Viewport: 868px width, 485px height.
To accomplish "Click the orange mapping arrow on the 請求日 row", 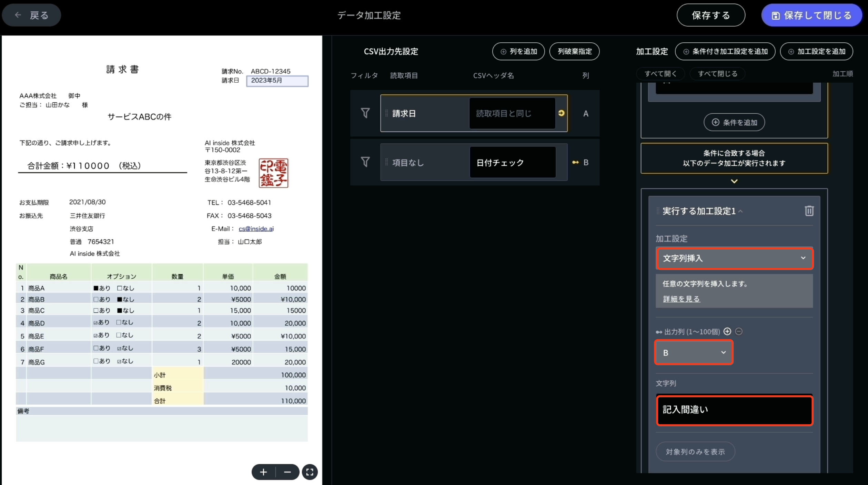I will coord(561,113).
